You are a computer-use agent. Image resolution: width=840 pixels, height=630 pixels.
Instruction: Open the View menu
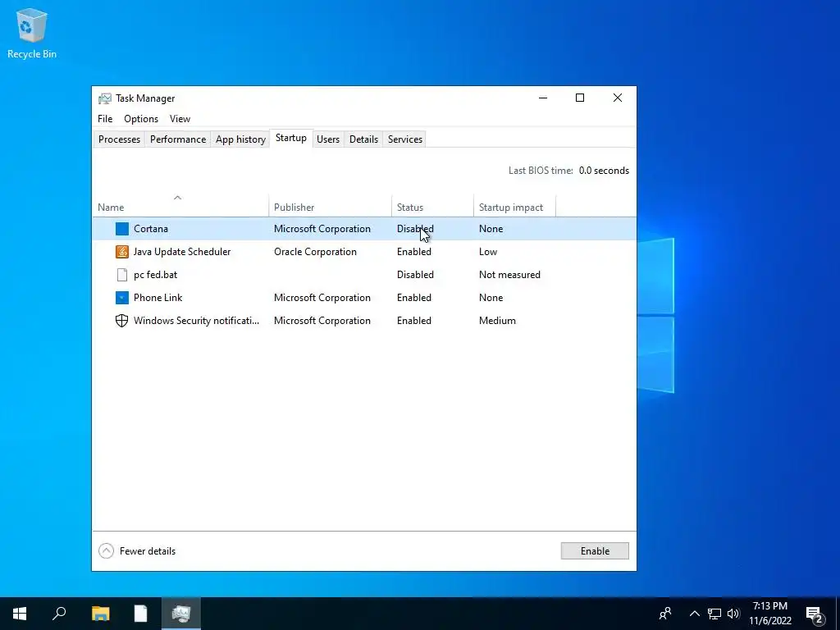[x=180, y=119]
